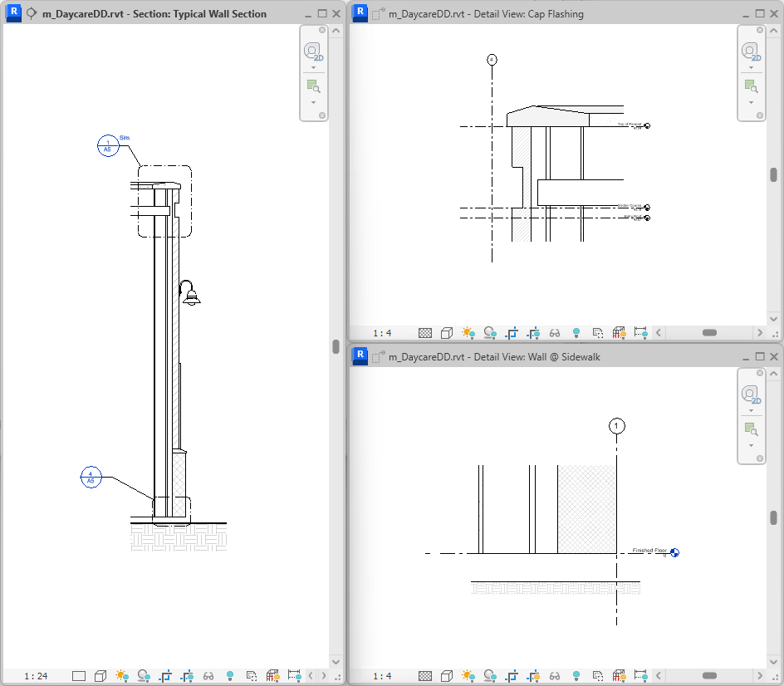Open Visual Style cube in Typical Wall Section view

pos(100,676)
